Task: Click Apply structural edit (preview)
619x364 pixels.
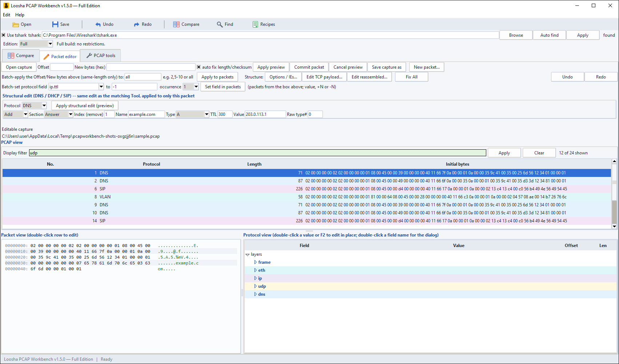Action: (85, 106)
